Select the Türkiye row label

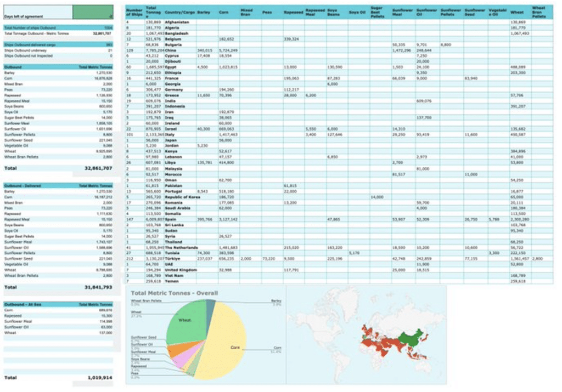pyautogui.click(x=172, y=259)
